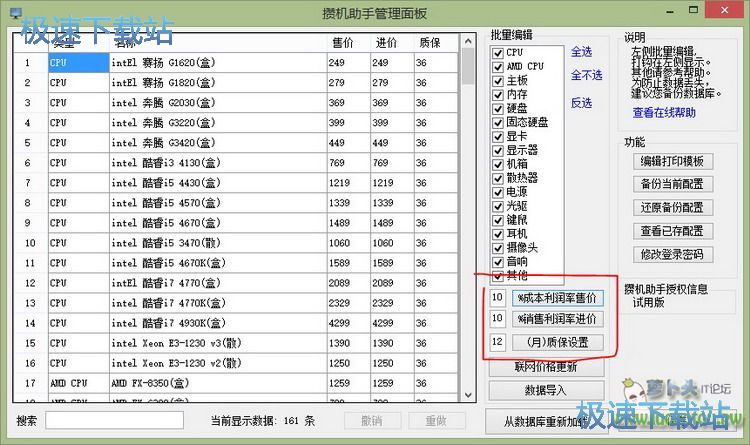
Task: Toggle the 机箱 checkbox
Action: tap(498, 164)
